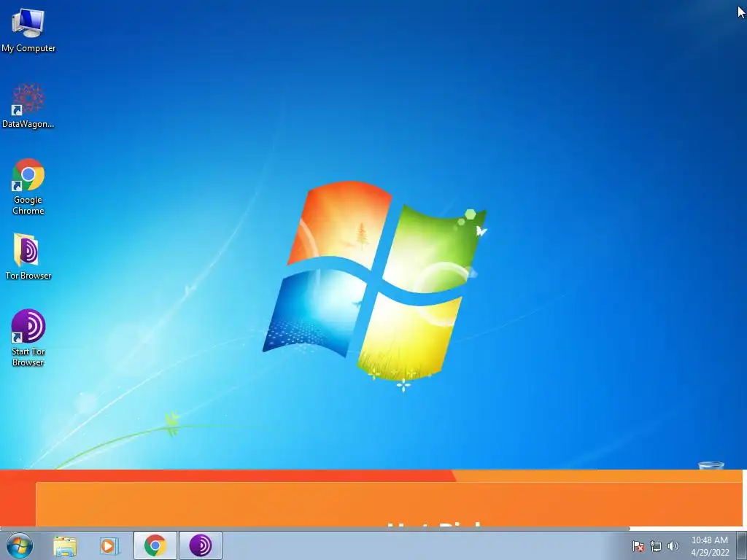This screenshot has width=747, height=560.
Task: Click the Start Tor Browser shortcut
Action: pyautogui.click(x=28, y=338)
